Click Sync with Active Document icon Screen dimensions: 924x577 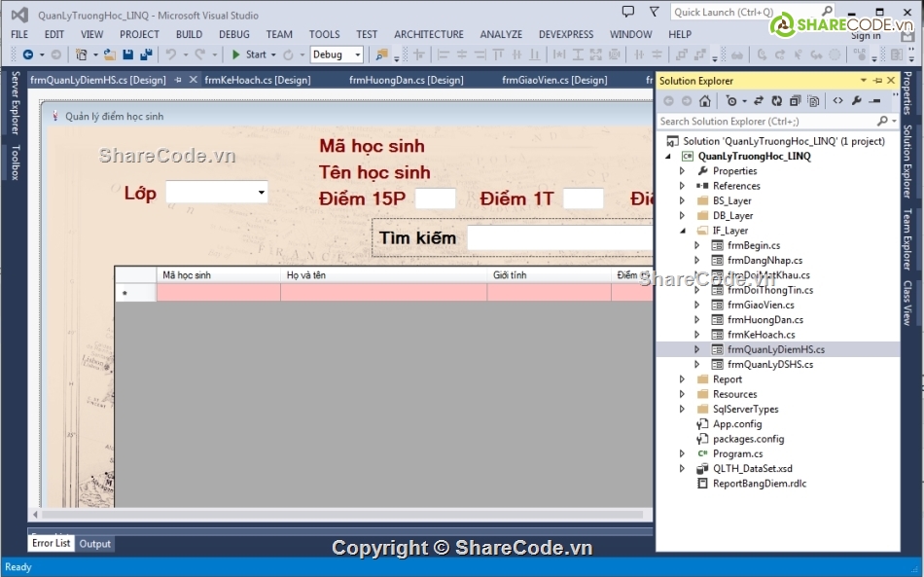pyautogui.click(x=759, y=101)
